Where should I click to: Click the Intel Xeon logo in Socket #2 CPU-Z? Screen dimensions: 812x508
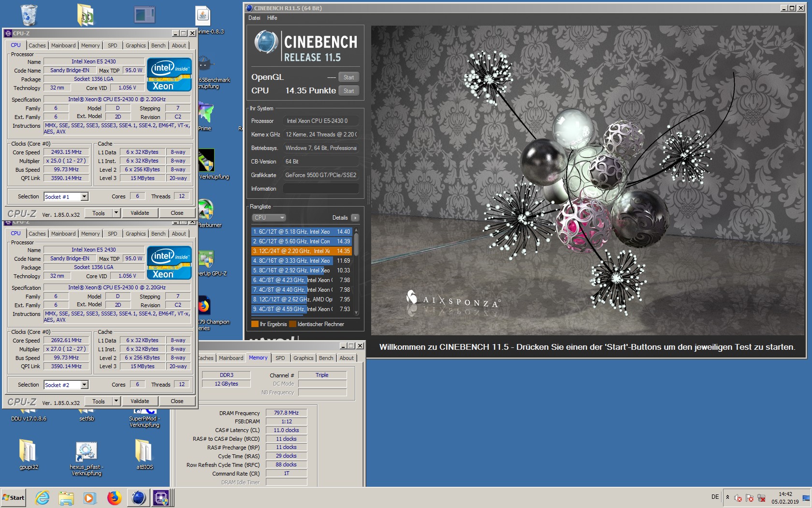pos(169,263)
